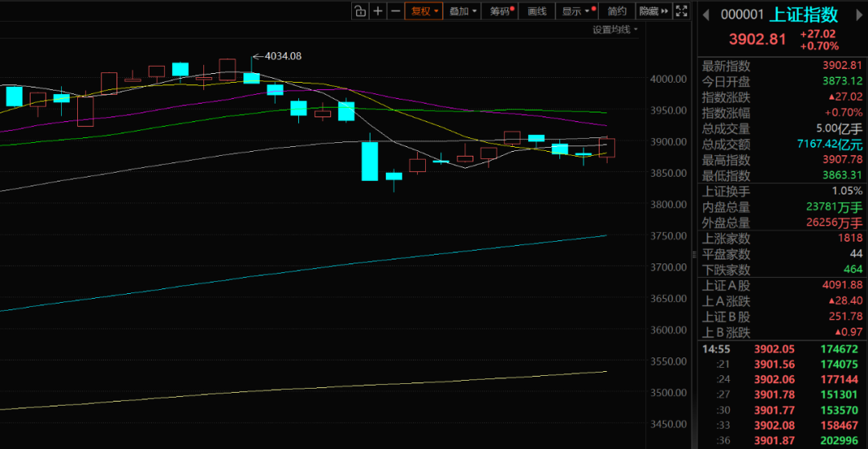The width and height of the screenshot is (868, 449).
Task: Click the 4034.08 high price marker
Action: pos(276,55)
